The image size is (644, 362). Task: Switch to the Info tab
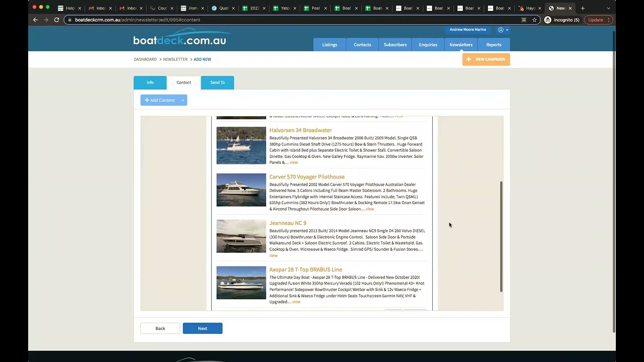(150, 82)
